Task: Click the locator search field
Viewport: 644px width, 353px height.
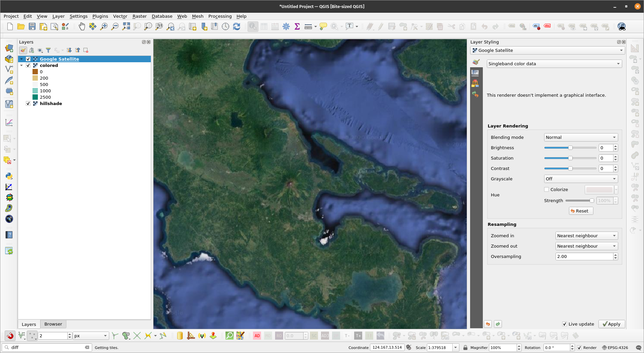Action: 47,347
